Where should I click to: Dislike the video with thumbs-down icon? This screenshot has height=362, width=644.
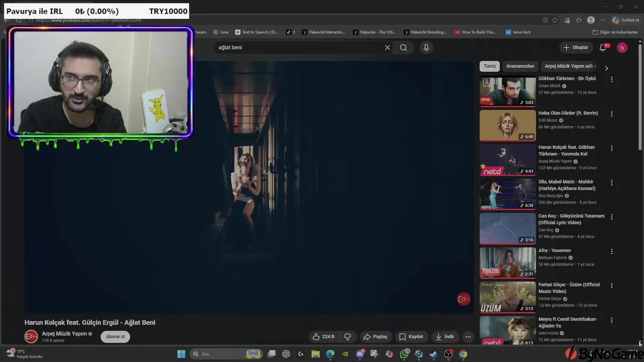348,337
